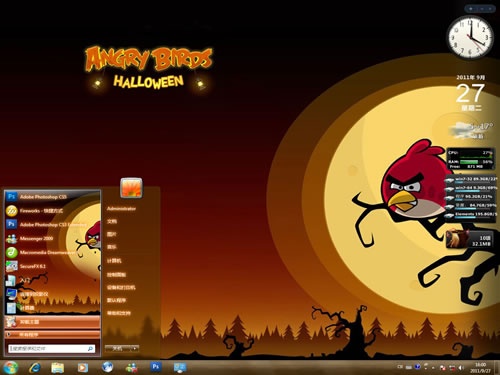Open Messenger 2009 from Start menu
Image resolution: width=500 pixels, height=375 pixels.
click(52, 238)
